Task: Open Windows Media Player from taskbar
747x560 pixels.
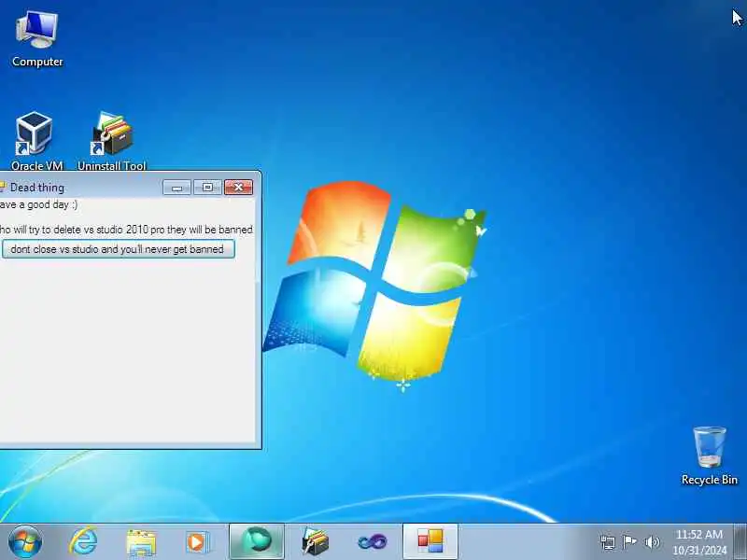Action: (x=197, y=542)
